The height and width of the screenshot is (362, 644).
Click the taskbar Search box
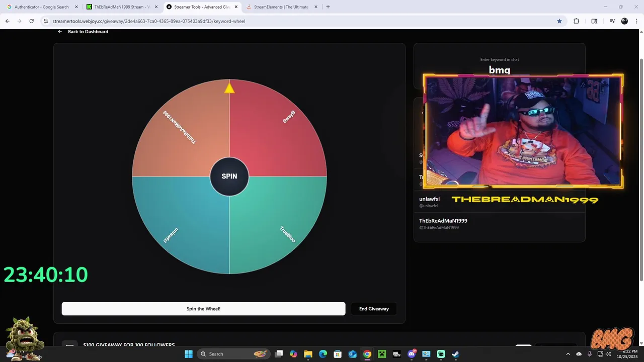click(234, 354)
